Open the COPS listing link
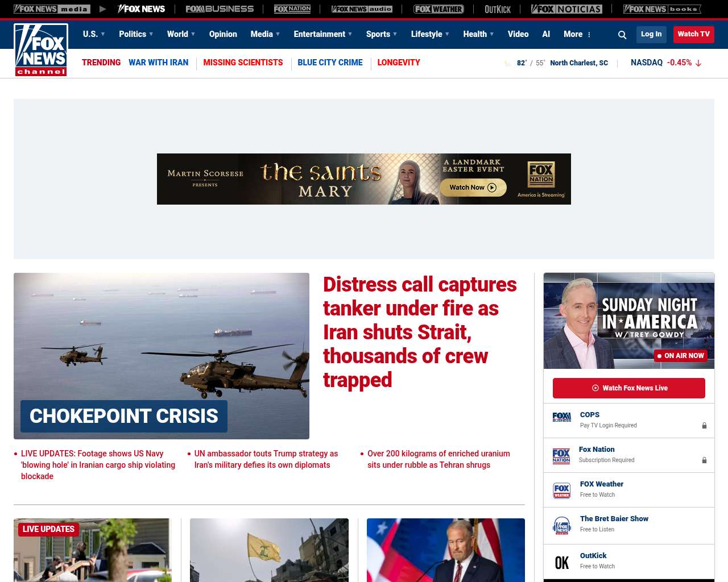The image size is (728, 582). point(590,415)
